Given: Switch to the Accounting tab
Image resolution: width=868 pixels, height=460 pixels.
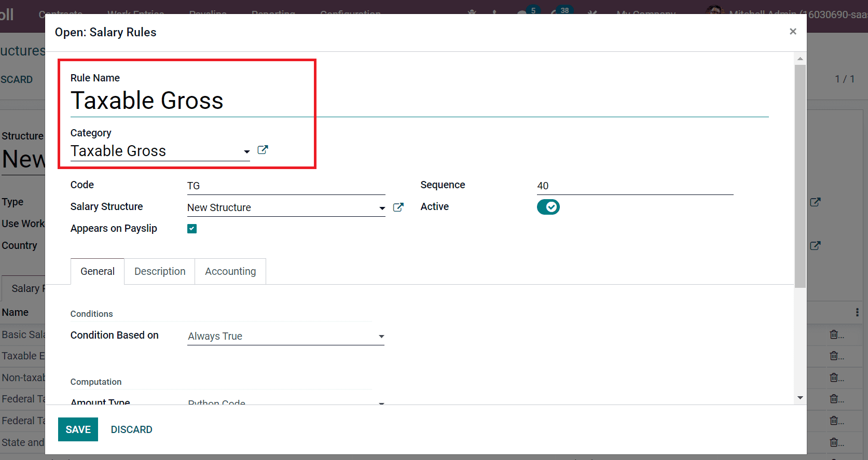Looking at the screenshot, I should [230, 271].
